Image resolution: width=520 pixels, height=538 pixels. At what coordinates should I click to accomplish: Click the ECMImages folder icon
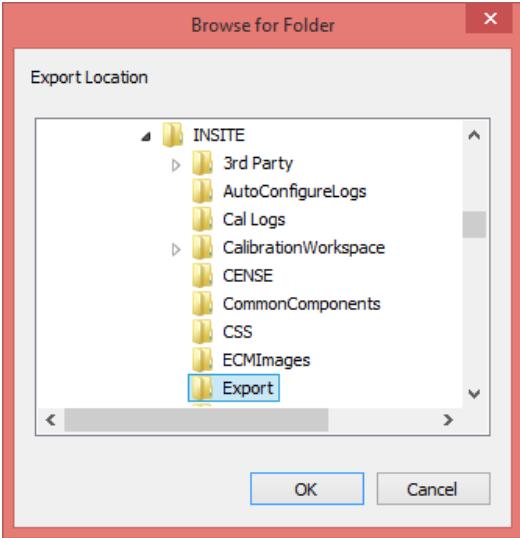coord(202,360)
